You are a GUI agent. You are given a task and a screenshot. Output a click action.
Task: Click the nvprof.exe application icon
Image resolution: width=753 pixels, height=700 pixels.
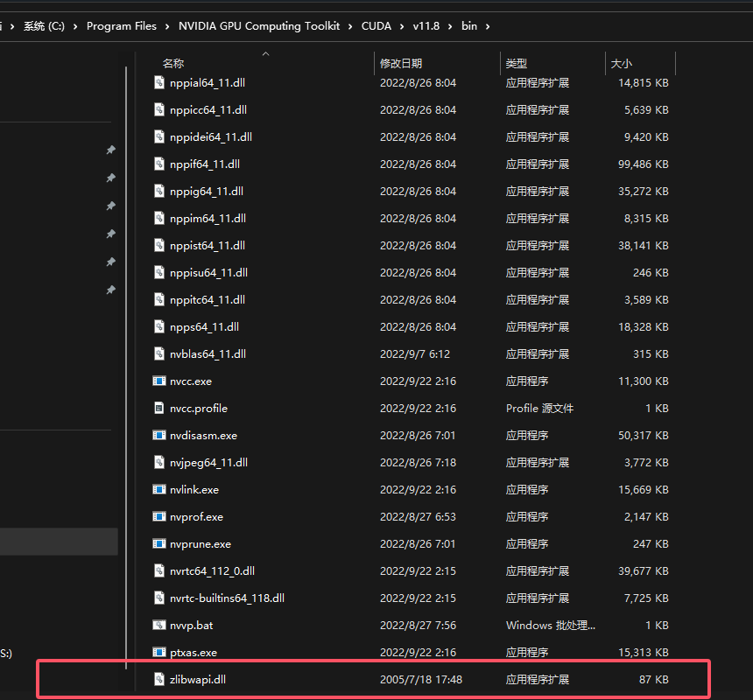pos(159,516)
